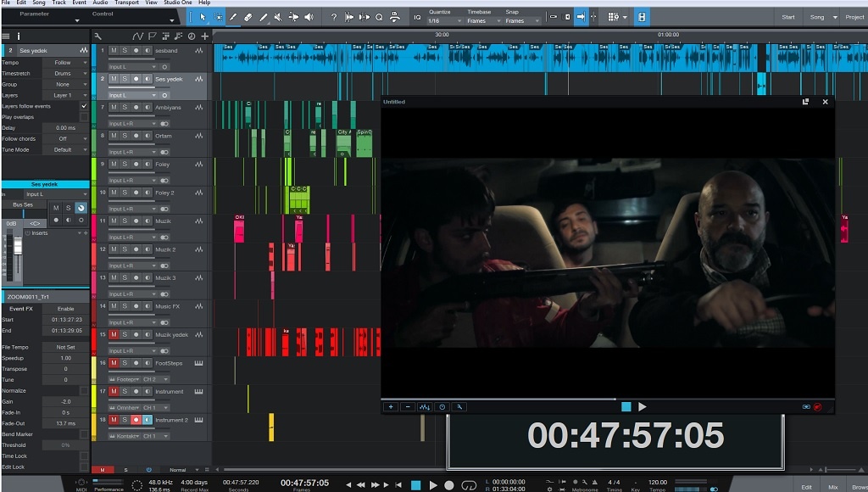Toggle the Loop button in transport
868x492 pixels.
coord(469,485)
